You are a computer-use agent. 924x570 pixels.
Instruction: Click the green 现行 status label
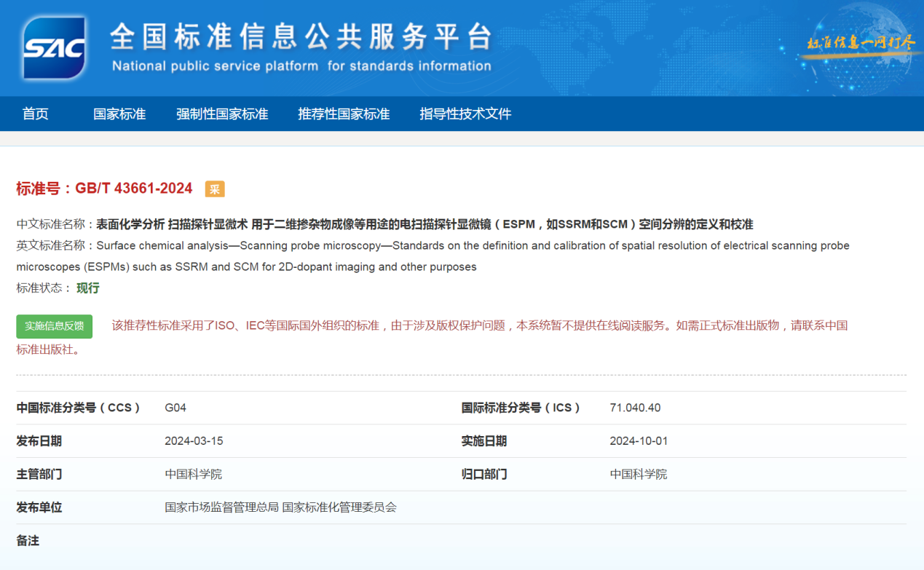coord(88,288)
